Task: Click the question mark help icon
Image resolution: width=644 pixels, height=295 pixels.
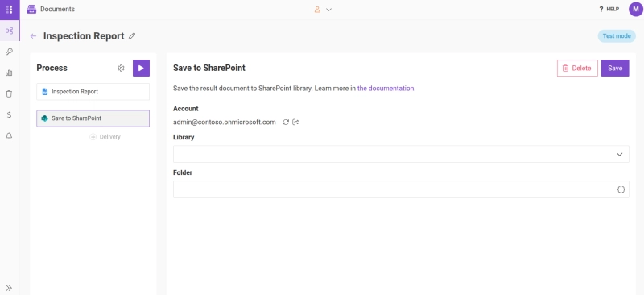Action: [x=601, y=9]
